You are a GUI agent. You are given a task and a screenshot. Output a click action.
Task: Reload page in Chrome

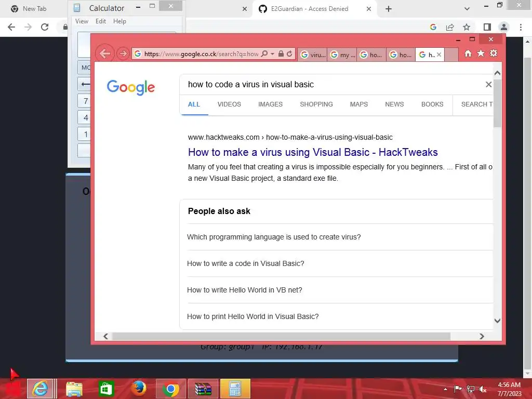click(45, 27)
